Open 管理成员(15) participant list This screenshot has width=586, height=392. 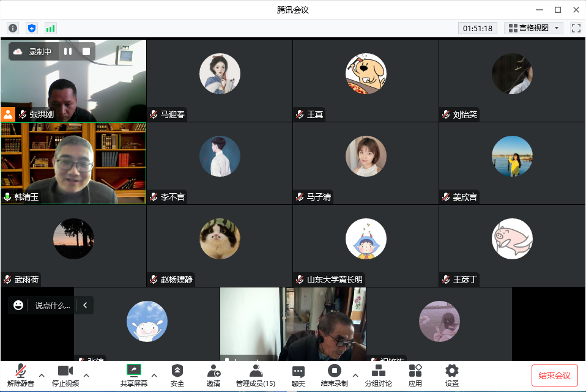coord(256,375)
